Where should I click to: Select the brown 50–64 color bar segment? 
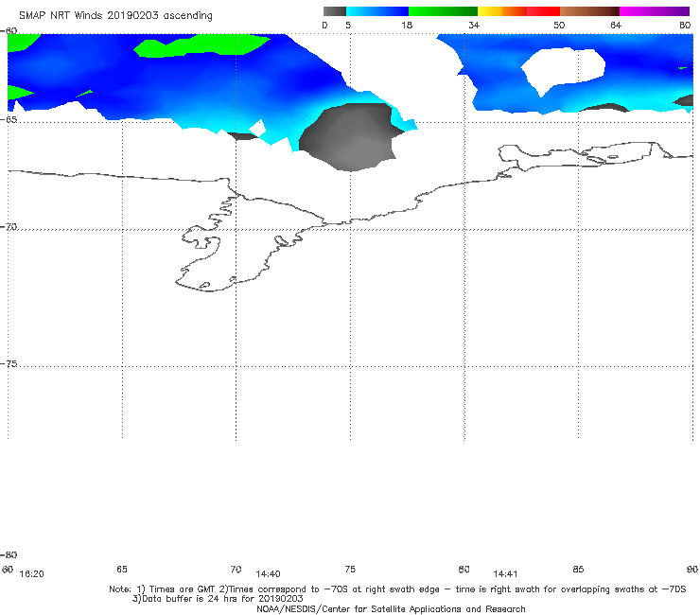589,11
